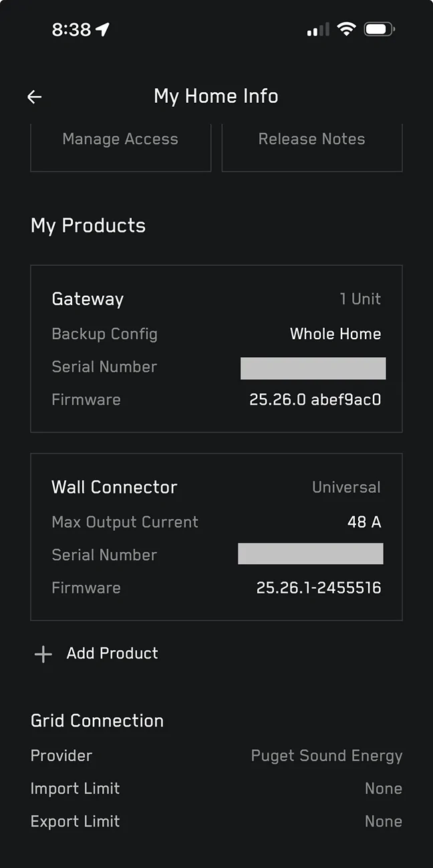Select the Puget Sound Energy provider row

(x=216, y=756)
